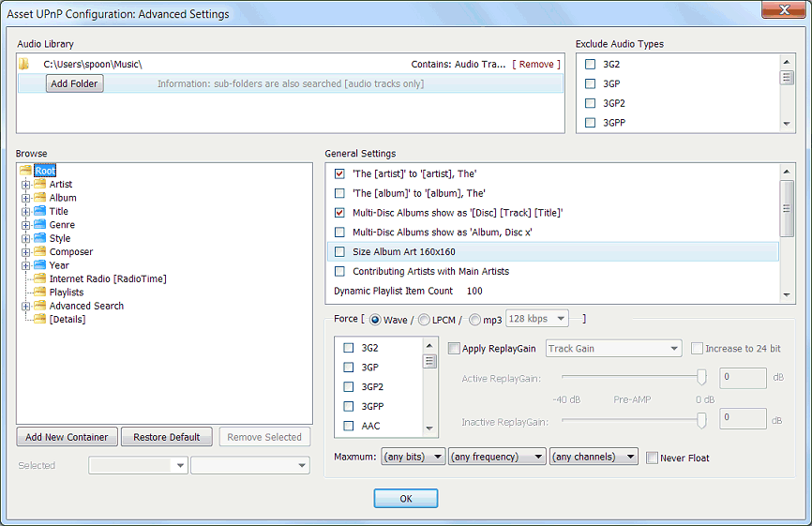
Task: Open the (any frequency) dropdown
Action: coord(497,457)
